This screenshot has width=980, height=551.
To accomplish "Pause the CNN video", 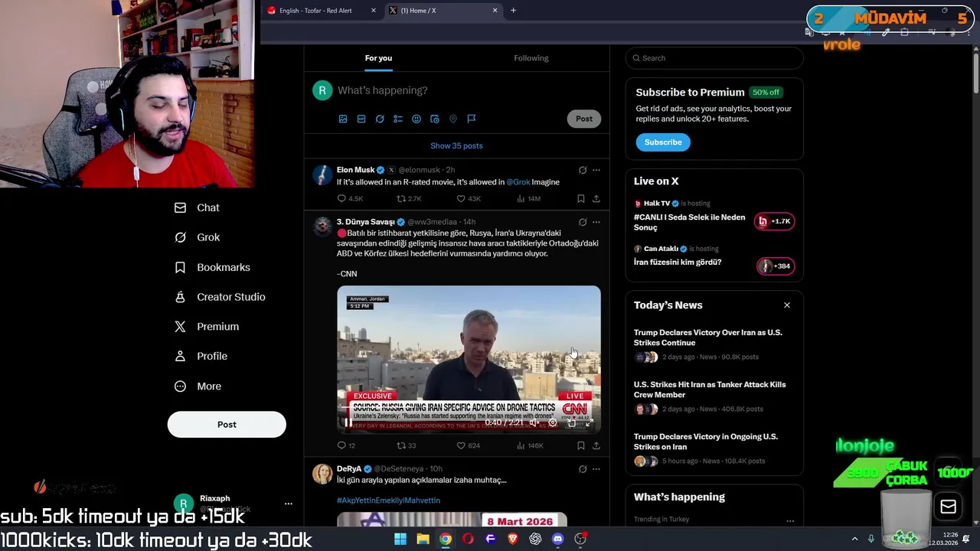I will (x=348, y=422).
